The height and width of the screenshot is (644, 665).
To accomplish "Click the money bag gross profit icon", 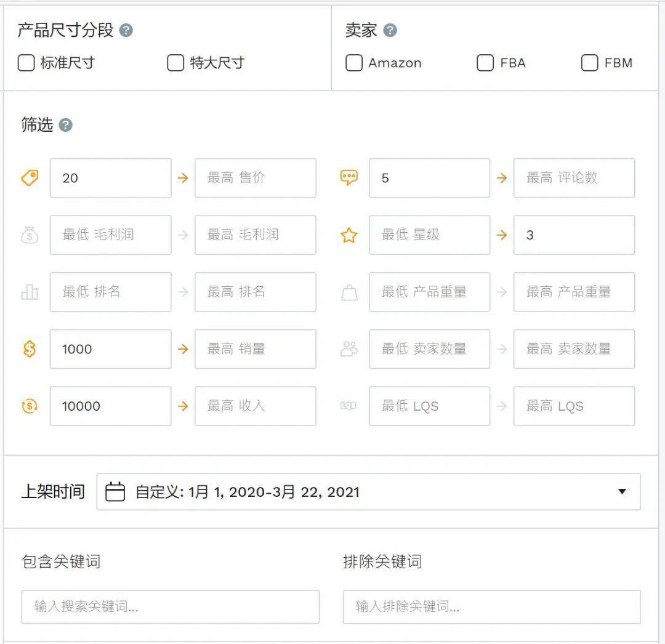I will (30, 235).
